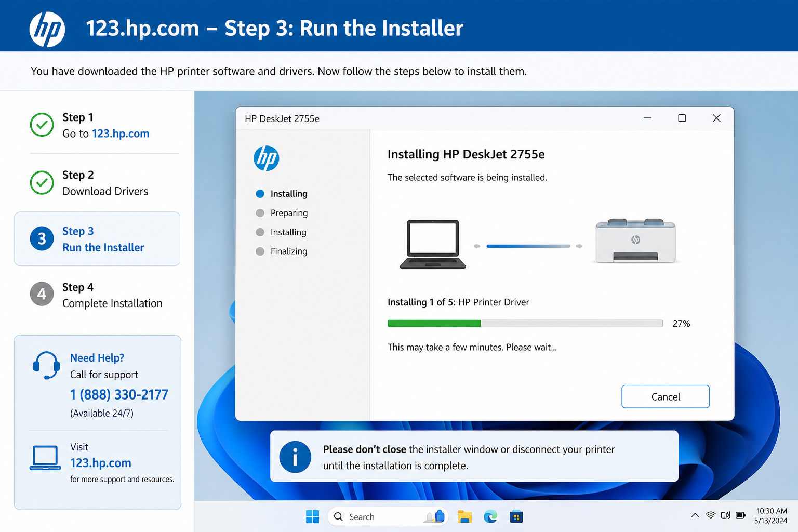Click the laptop icon beside Visit 123.hp.com

tap(45, 458)
